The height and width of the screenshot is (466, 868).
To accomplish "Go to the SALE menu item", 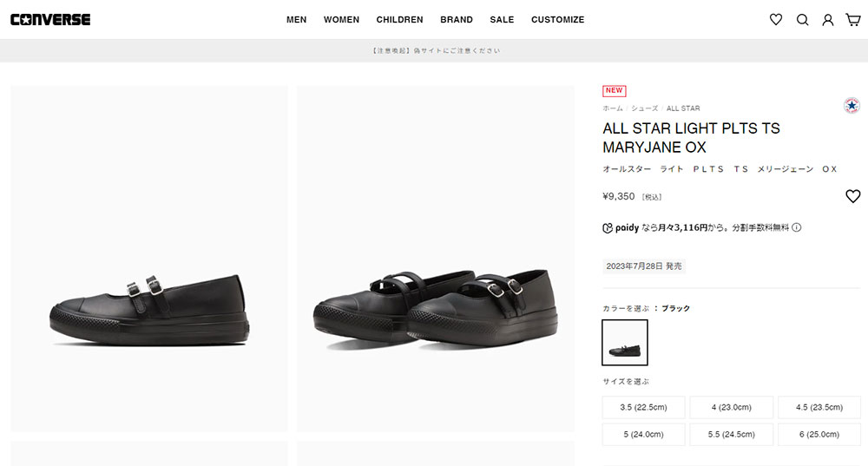I will (502, 19).
